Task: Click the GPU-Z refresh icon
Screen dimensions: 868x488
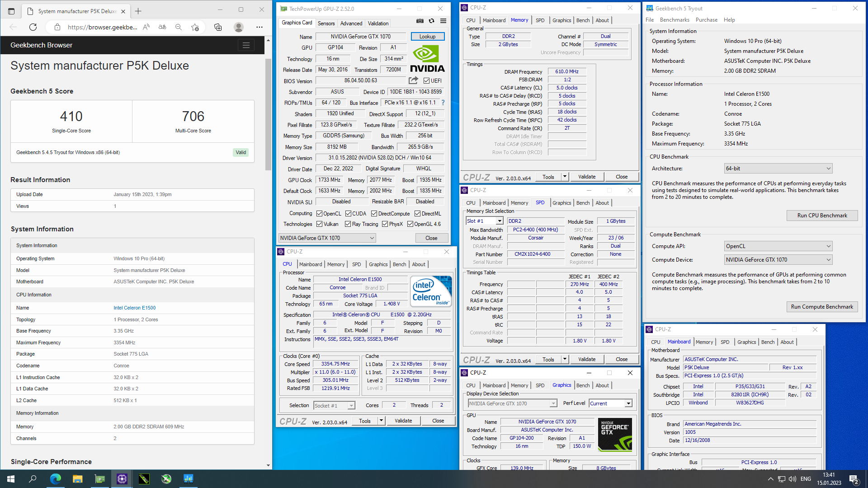Action: (432, 21)
